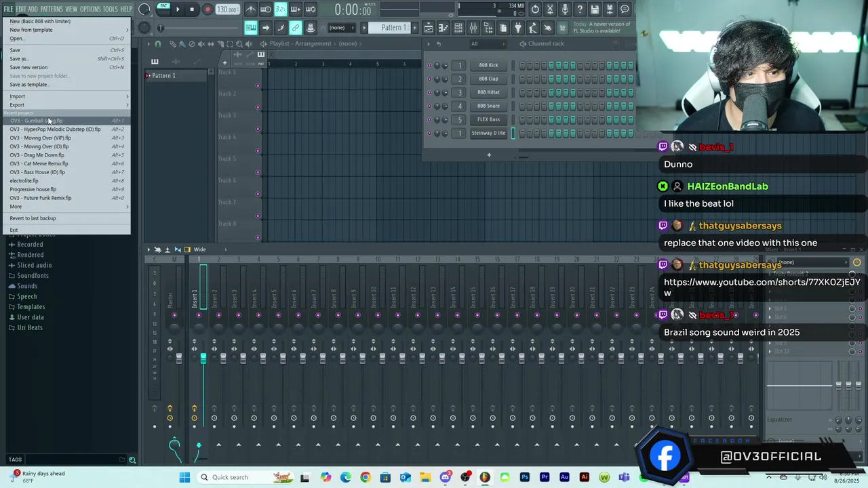This screenshot has width=868, height=488.
Task: Toggle the metronome icon
Action: [251, 9]
